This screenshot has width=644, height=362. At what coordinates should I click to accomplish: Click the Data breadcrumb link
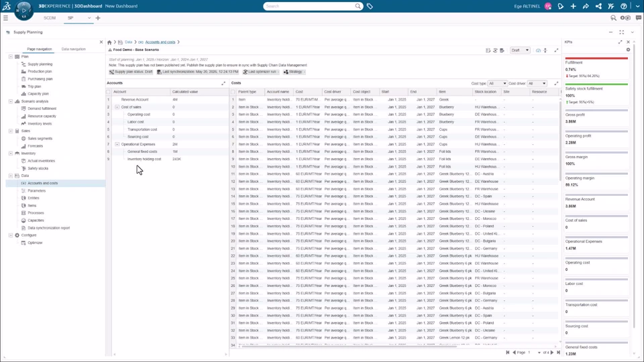tap(129, 42)
